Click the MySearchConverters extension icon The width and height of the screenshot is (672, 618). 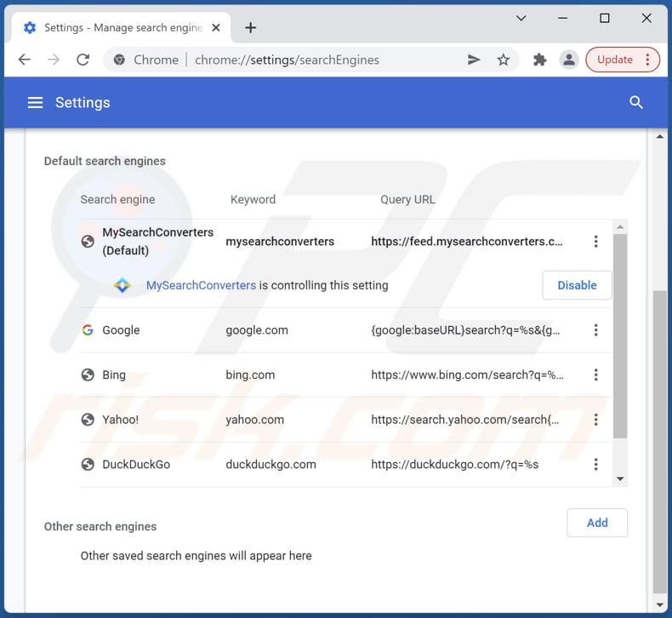coord(122,285)
